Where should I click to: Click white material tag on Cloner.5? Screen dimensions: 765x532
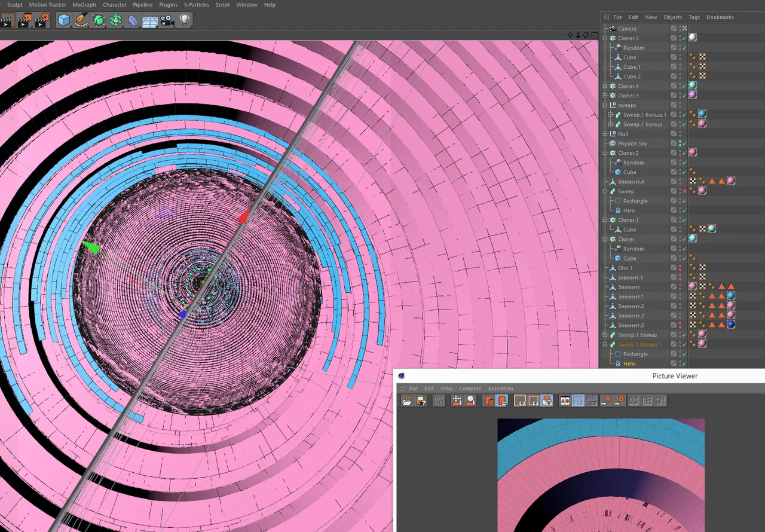pyautogui.click(x=693, y=38)
